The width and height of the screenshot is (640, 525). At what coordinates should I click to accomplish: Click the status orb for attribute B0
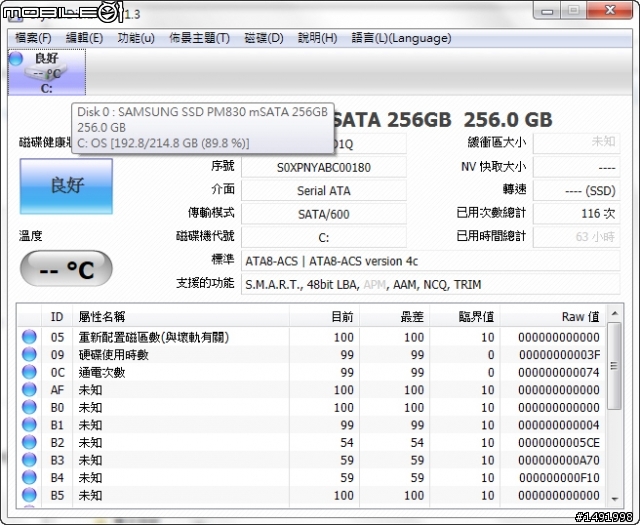[x=29, y=407]
